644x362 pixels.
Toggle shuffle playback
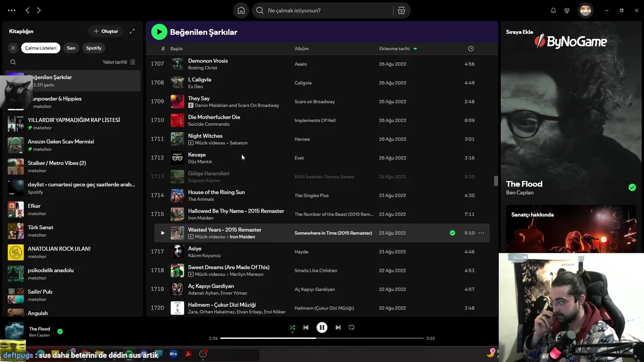point(292,327)
